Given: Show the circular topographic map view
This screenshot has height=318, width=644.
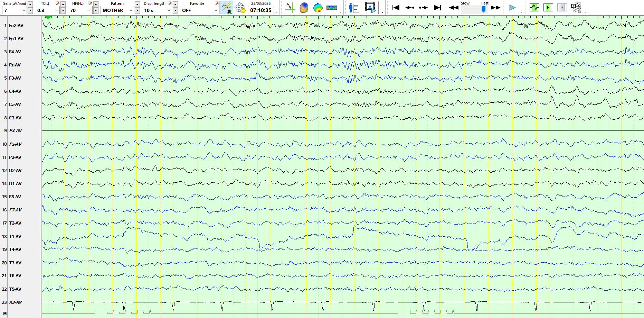Looking at the screenshot, I should point(318,7).
